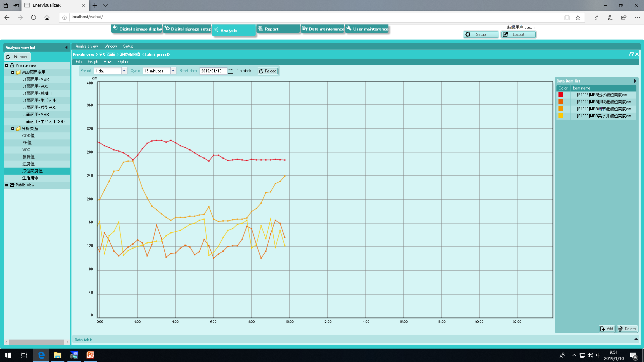Collapse the Private view tree node
The height and width of the screenshot is (362, 644).
coord(7,65)
